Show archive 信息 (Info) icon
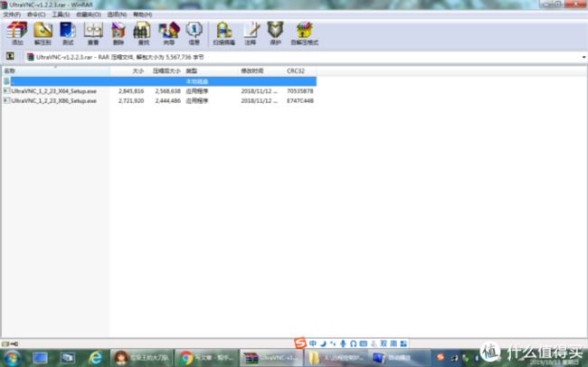Image resolution: width=588 pixels, height=367 pixels. pos(194,33)
